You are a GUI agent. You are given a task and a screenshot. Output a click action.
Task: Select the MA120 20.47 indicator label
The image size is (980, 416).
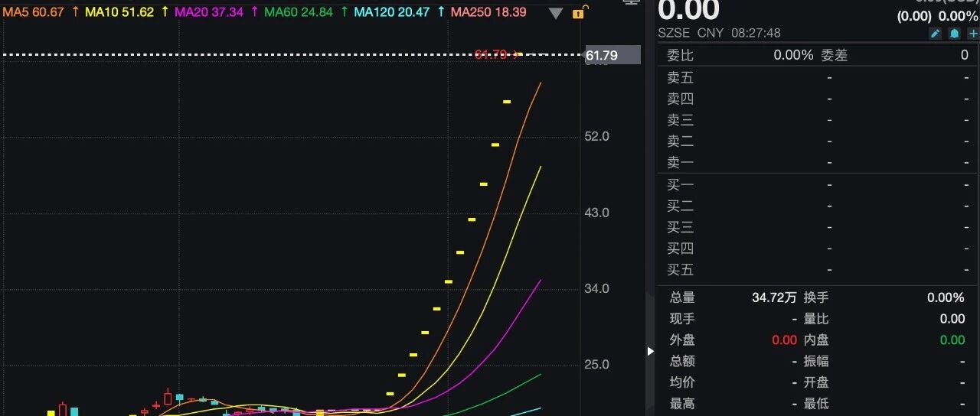click(x=391, y=12)
